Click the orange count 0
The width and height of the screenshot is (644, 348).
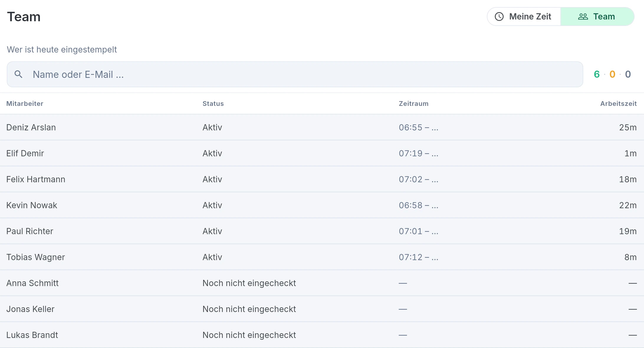pyautogui.click(x=612, y=74)
